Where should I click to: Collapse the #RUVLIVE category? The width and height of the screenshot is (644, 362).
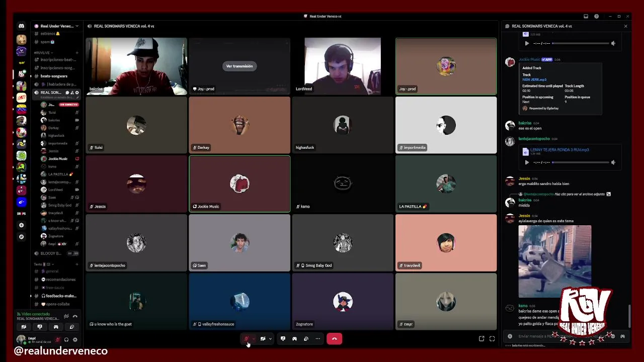point(42,53)
